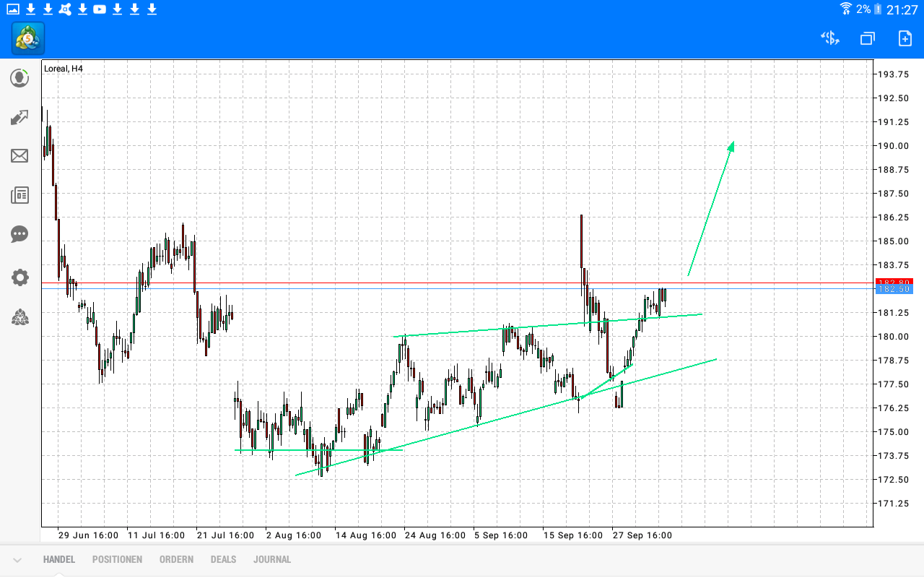Screen dimensions: 924x578
Task: Tap the MetaTrader 5 app icon
Action: click(x=26, y=38)
